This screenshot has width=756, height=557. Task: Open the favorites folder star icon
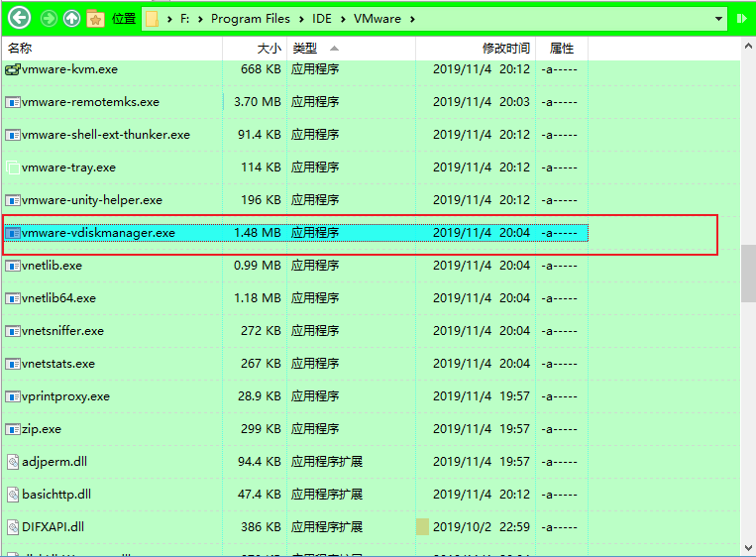pos(95,19)
